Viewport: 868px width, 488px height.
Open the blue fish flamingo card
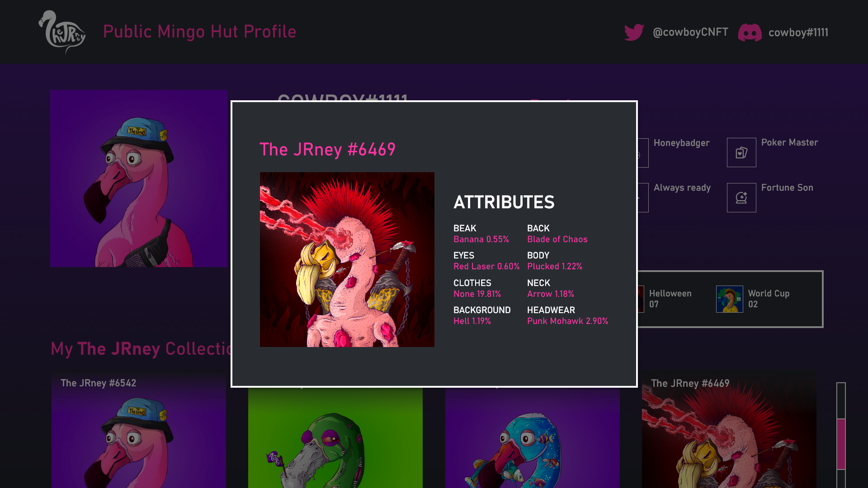click(x=533, y=438)
